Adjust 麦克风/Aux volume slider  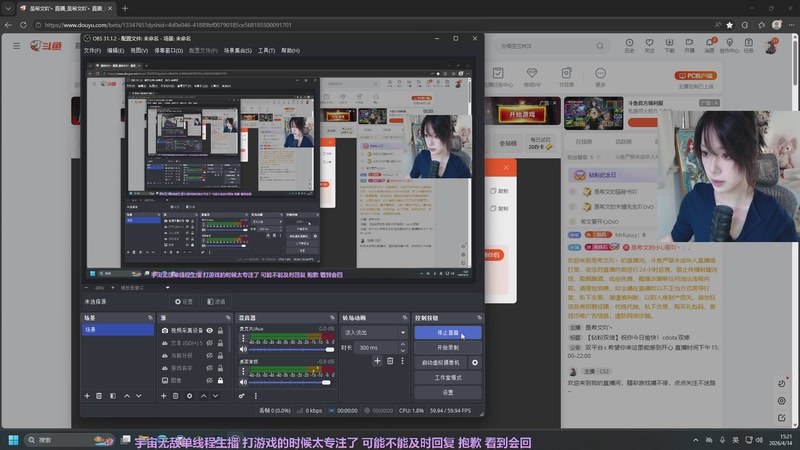(291, 349)
